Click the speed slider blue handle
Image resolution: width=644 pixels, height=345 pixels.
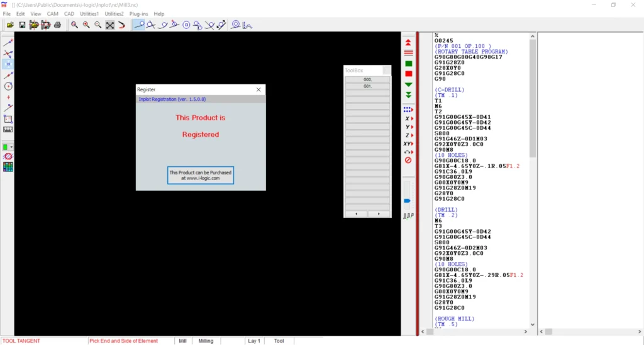(407, 201)
